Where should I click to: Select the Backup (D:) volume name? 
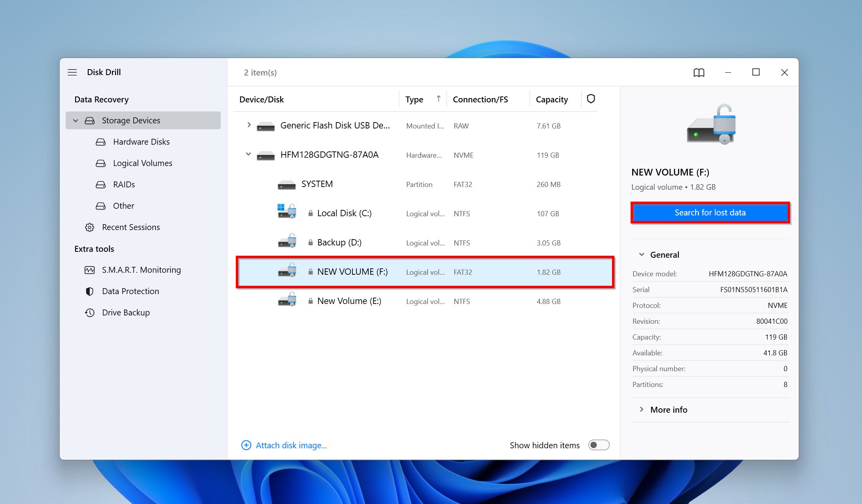tap(339, 243)
